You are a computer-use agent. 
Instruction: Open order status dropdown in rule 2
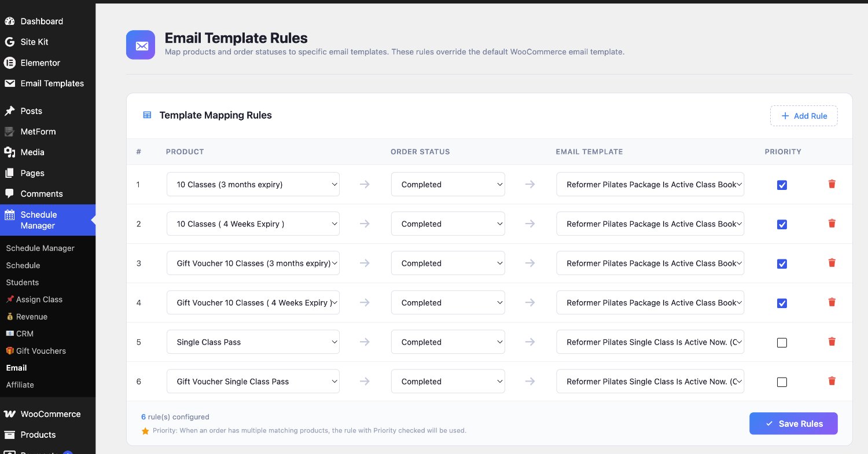click(x=448, y=224)
